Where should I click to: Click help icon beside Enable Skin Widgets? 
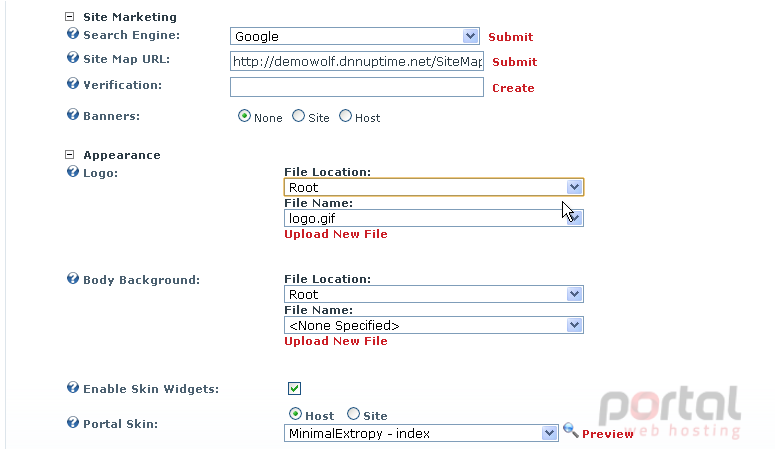point(73,387)
